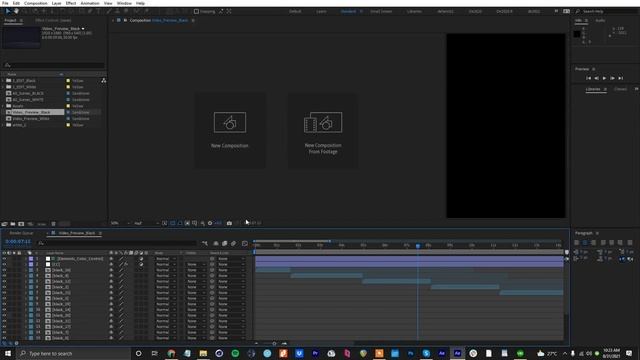This screenshot has width=640, height=360.
Task: Expand layer 1 properties twirl arrow
Action: coord(26,259)
